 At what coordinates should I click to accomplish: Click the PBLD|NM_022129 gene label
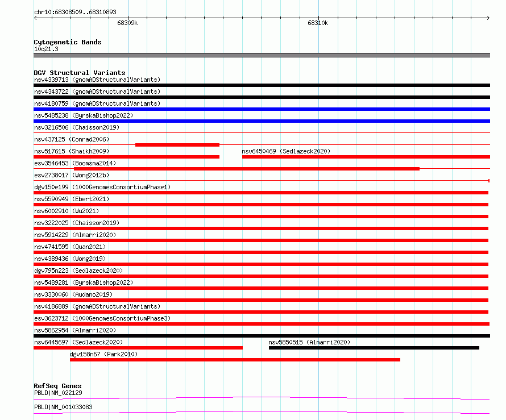[x=58, y=393]
